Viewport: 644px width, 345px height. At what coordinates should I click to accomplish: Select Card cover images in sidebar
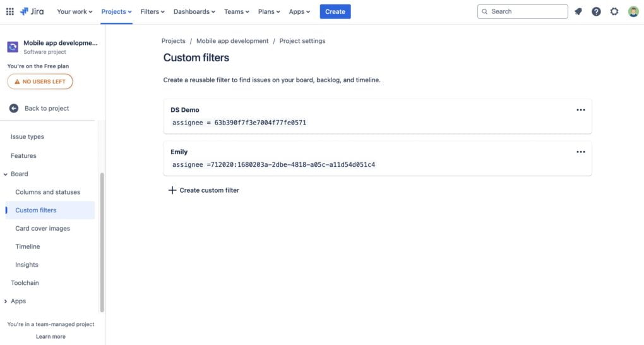tap(43, 228)
